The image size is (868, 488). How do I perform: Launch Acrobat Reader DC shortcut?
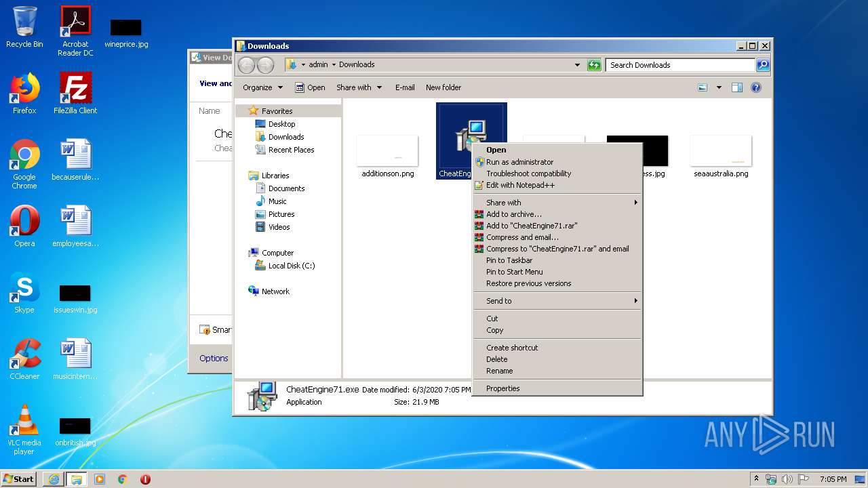[x=75, y=31]
